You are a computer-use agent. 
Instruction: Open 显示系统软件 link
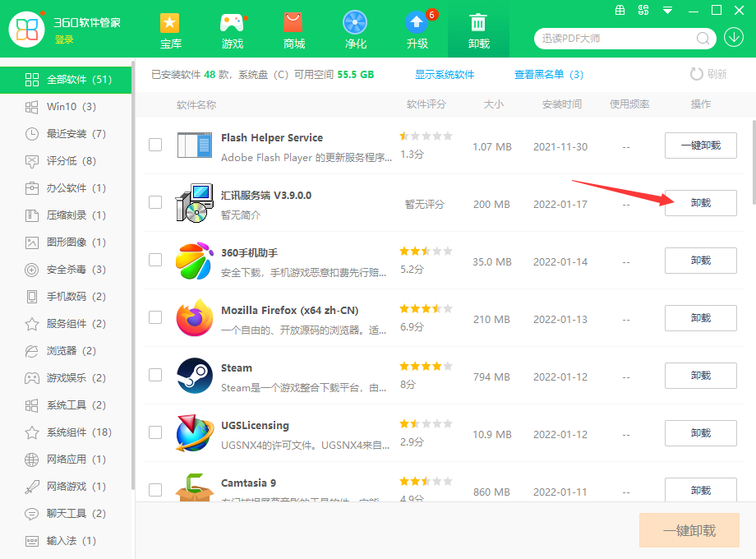click(445, 74)
